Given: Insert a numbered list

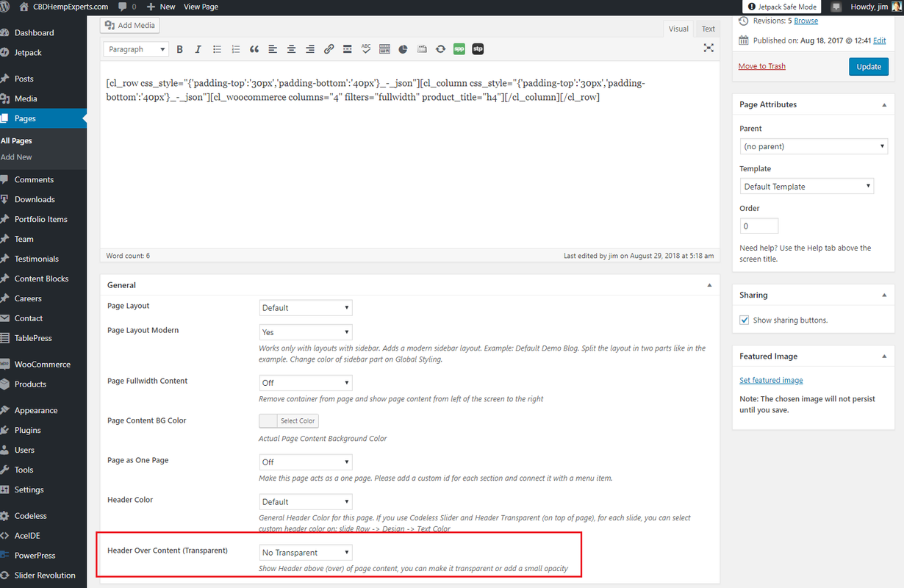Looking at the screenshot, I should click(236, 49).
